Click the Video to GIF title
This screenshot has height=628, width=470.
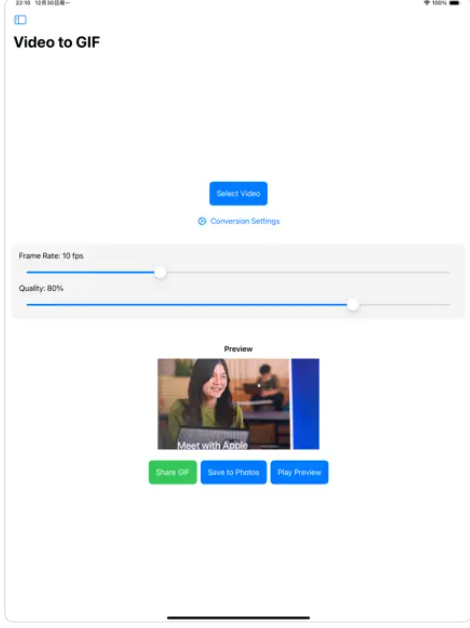pos(57,42)
